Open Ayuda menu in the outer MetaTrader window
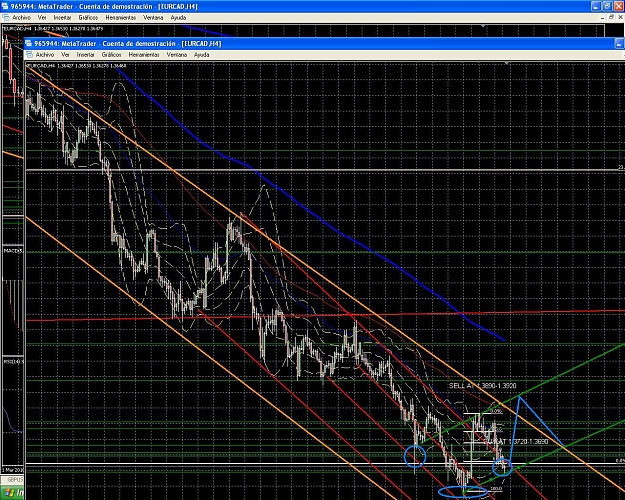The width and height of the screenshot is (625, 500). (178, 18)
